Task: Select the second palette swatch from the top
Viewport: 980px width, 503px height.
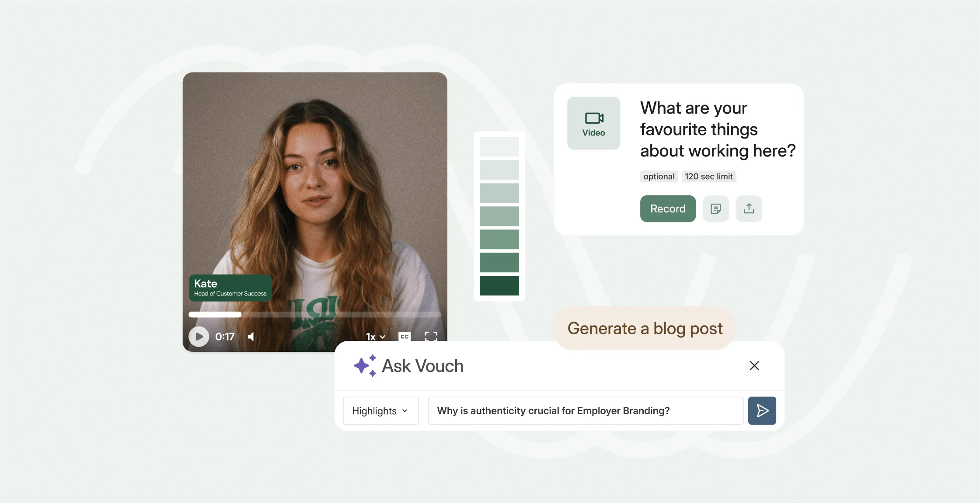Action: pyautogui.click(x=499, y=170)
